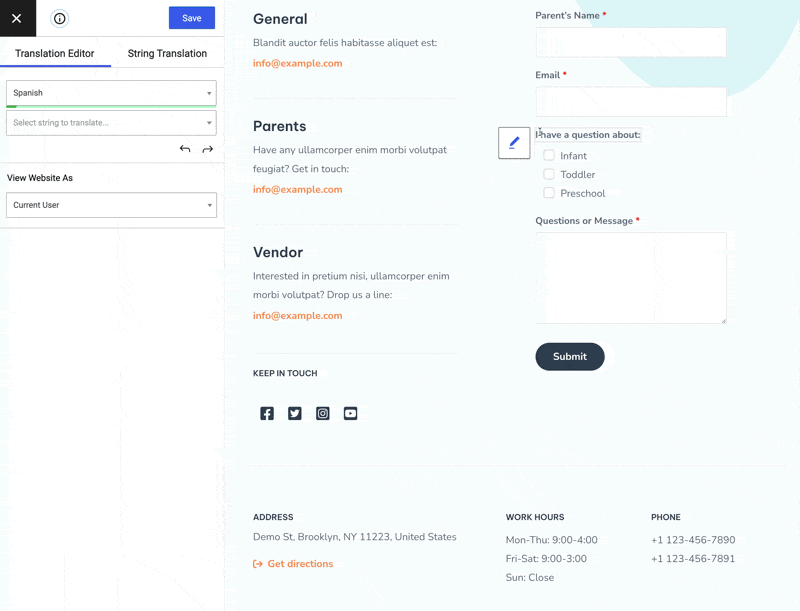Click the 'Fri-Sat: 9:00-3:00' hours text
The image size is (800, 611).
[546, 558]
